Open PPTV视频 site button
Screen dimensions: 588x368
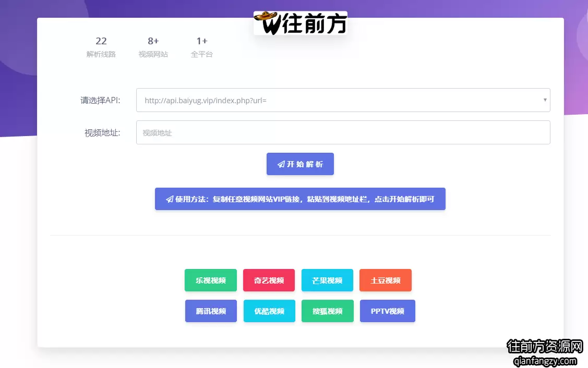(x=387, y=311)
